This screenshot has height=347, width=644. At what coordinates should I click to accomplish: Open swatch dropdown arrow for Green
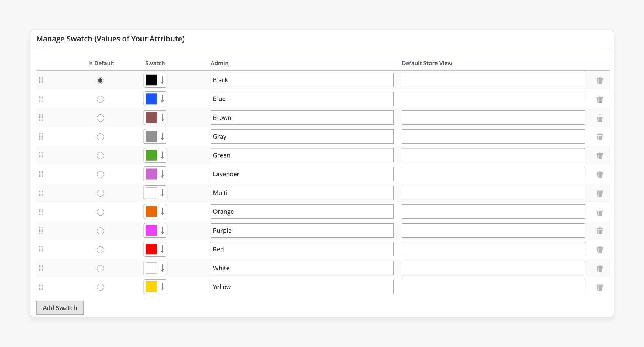[163, 155]
